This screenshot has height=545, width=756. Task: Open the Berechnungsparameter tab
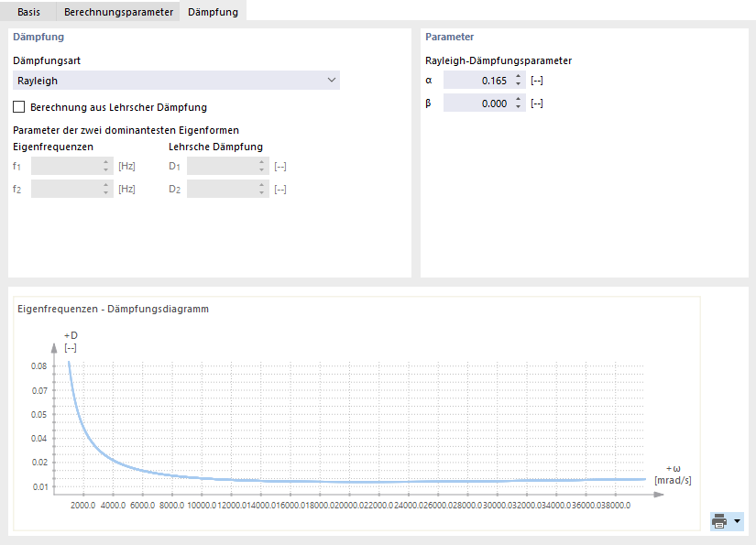(118, 12)
